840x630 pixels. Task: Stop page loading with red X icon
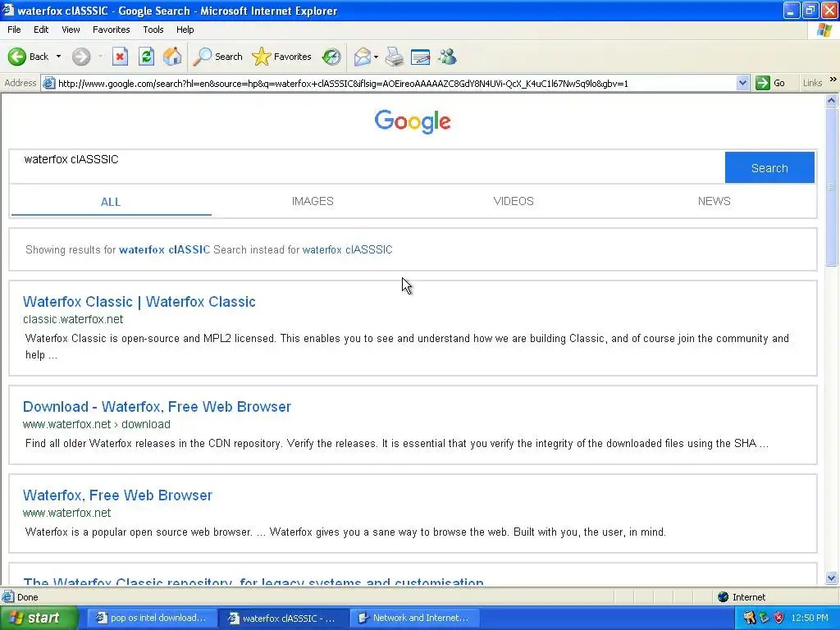(x=120, y=57)
